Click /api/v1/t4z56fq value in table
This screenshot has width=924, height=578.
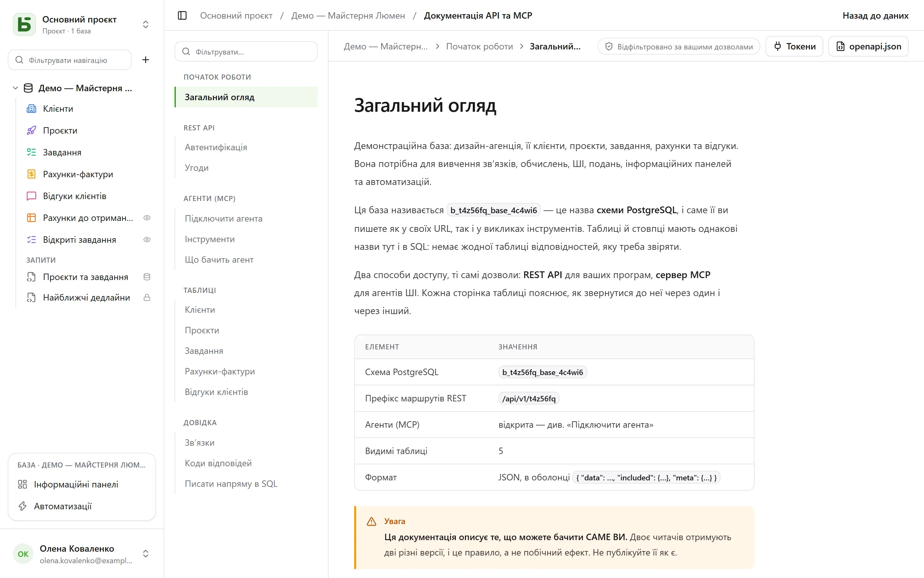[x=529, y=398]
